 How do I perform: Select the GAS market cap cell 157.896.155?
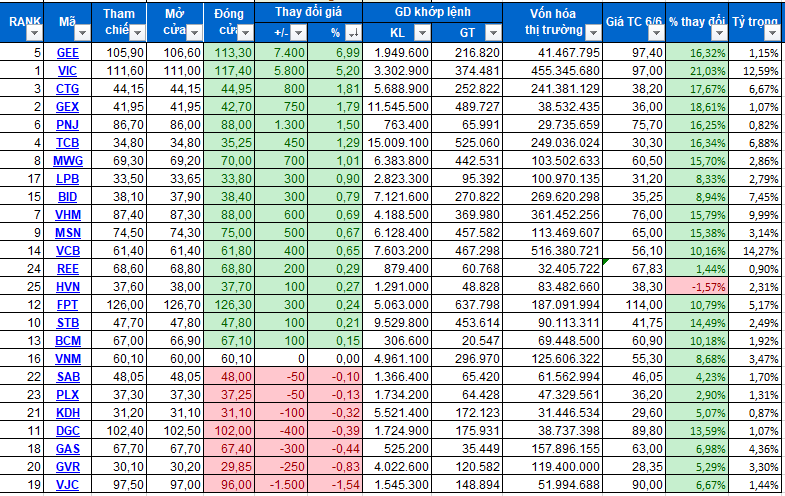(552, 449)
